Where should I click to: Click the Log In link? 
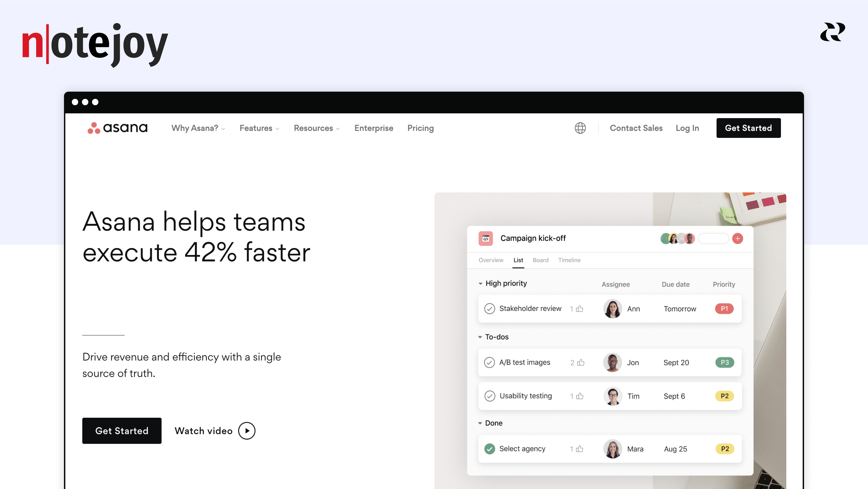pyautogui.click(x=687, y=128)
